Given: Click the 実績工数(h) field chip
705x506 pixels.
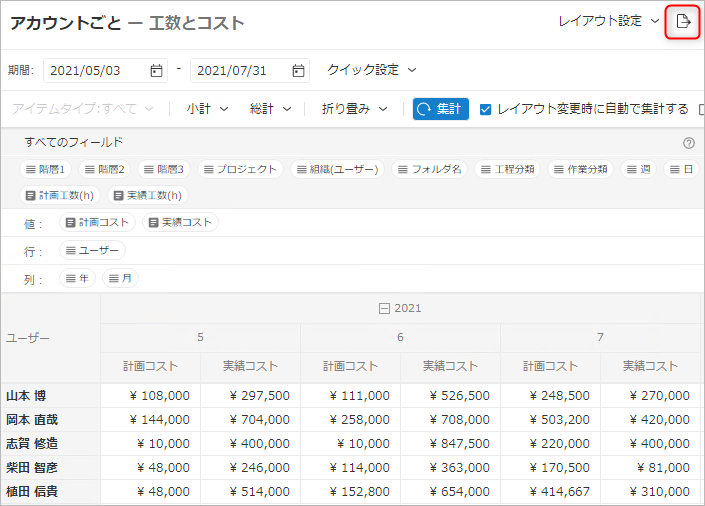Looking at the screenshot, I should [147, 196].
